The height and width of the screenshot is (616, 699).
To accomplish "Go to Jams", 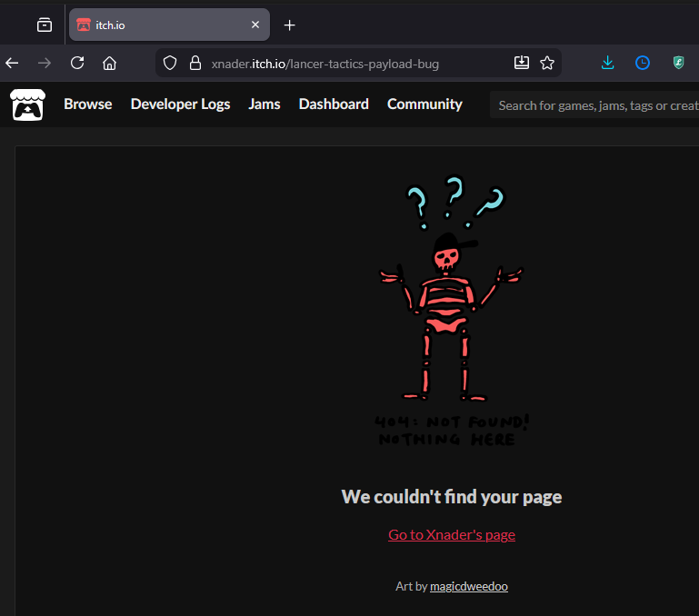I will click(x=265, y=104).
